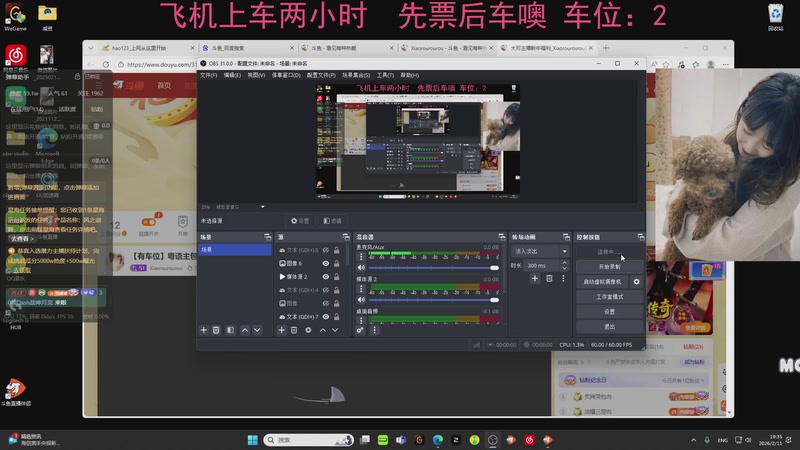This screenshot has height=450, width=800.
Task: Click 开始录制 start recording button
Action: point(609,267)
